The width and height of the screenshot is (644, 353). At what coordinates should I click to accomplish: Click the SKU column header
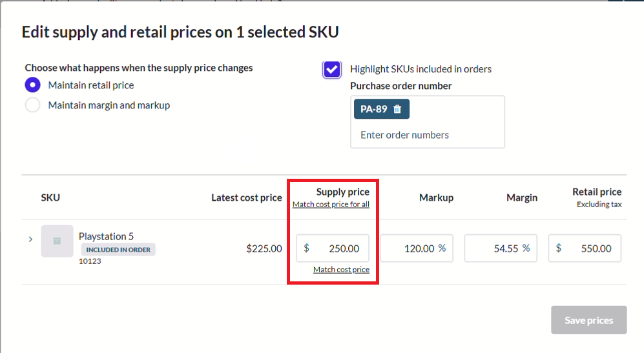[50, 198]
